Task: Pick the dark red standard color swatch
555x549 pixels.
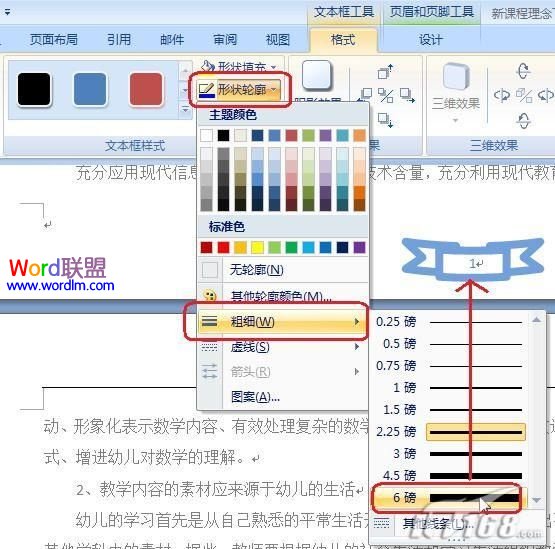Action: coord(206,247)
